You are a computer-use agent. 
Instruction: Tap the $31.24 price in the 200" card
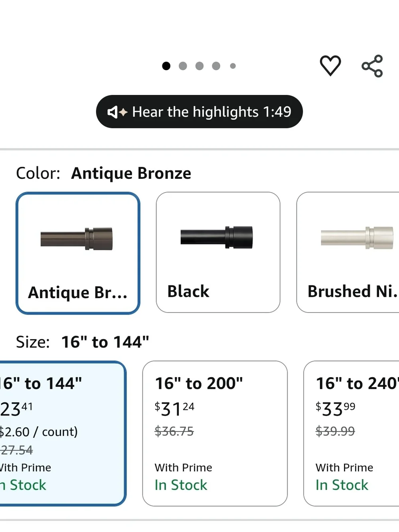(x=174, y=409)
